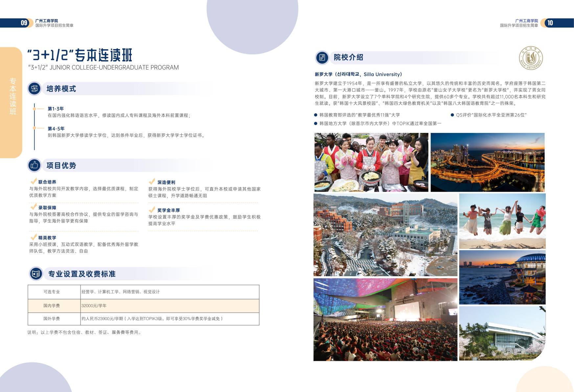This screenshot has width=574, height=392.
Task: Click the left header 广州工商学院 text
Action: pos(47,21)
